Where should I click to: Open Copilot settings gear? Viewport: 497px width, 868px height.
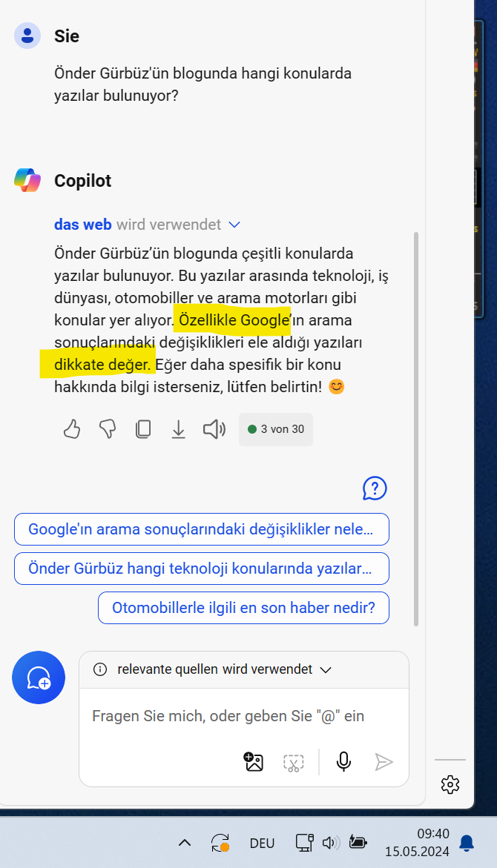tap(450, 784)
